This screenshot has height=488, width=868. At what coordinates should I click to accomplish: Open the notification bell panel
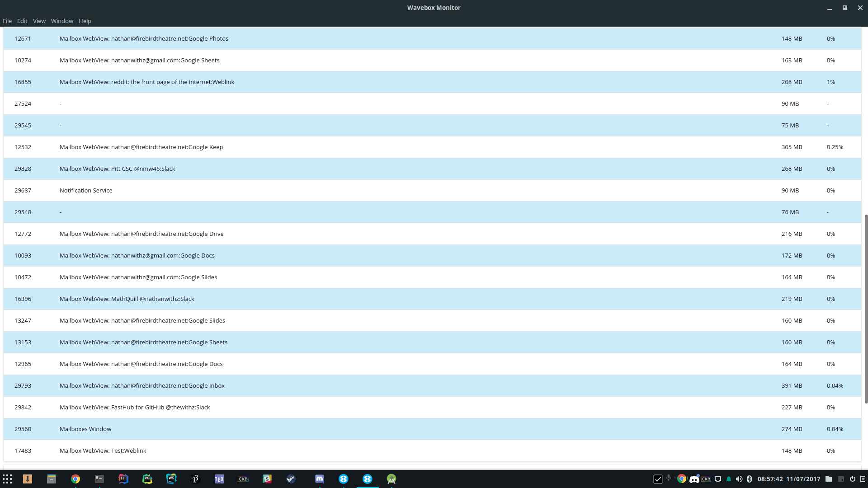[729, 479]
